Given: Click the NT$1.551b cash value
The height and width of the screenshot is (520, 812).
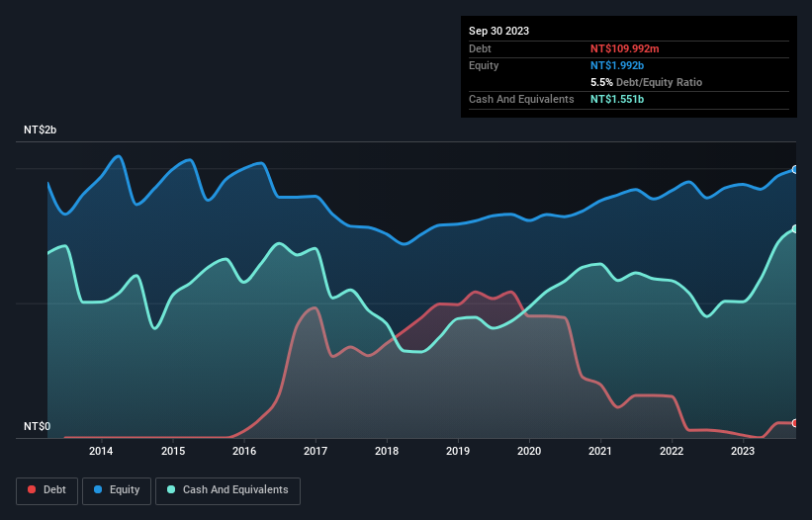Looking at the screenshot, I should click(617, 99).
